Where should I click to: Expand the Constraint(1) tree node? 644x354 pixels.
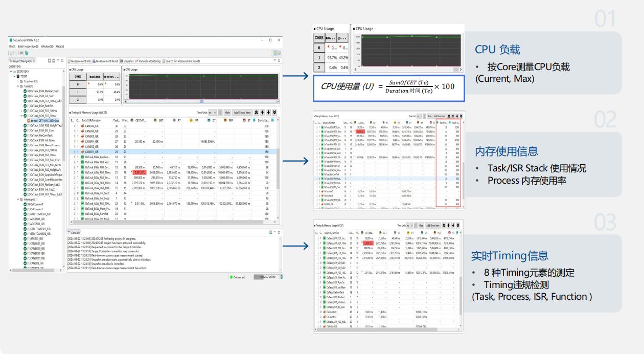pyautogui.click(x=18, y=81)
